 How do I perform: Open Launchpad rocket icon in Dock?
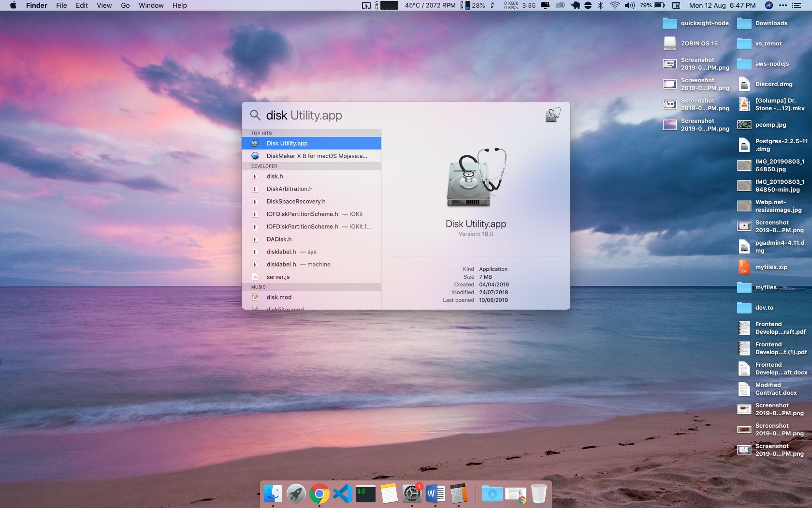tap(296, 494)
